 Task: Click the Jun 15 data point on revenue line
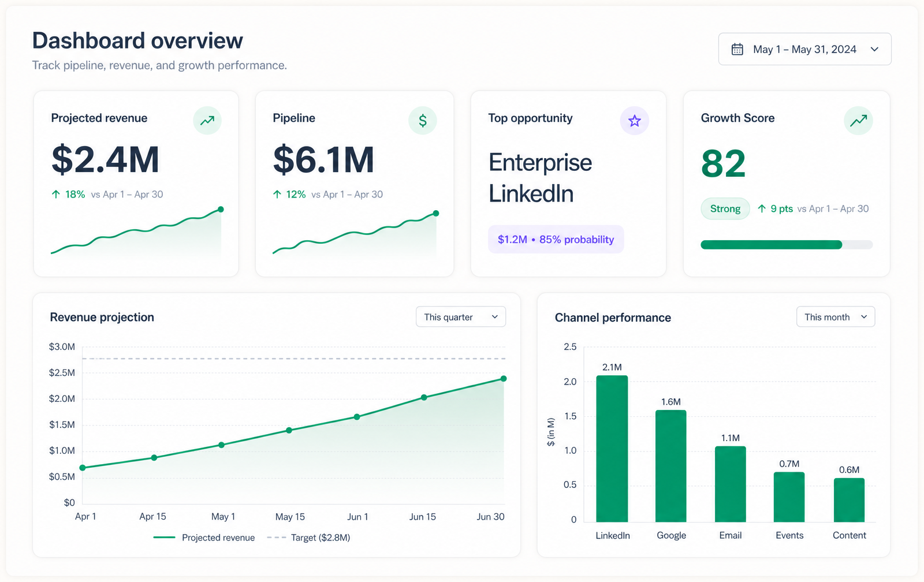[x=424, y=397]
